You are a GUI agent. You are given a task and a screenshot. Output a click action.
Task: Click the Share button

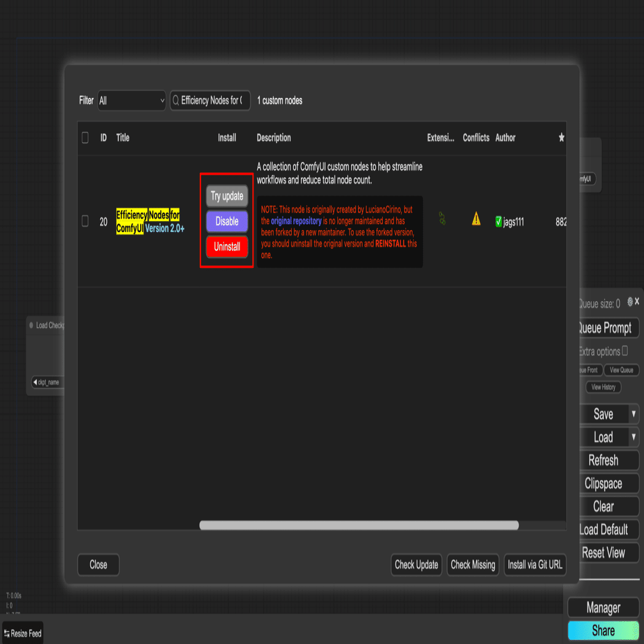point(603,630)
